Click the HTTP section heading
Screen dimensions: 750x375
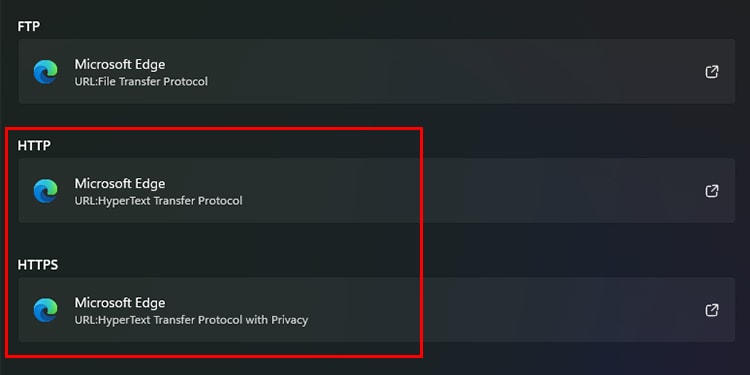(34, 145)
